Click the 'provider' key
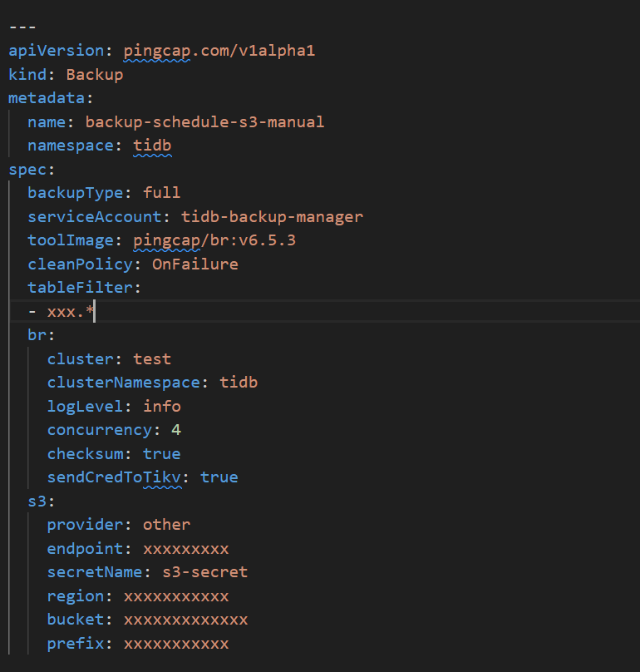The image size is (640, 672). point(85,525)
